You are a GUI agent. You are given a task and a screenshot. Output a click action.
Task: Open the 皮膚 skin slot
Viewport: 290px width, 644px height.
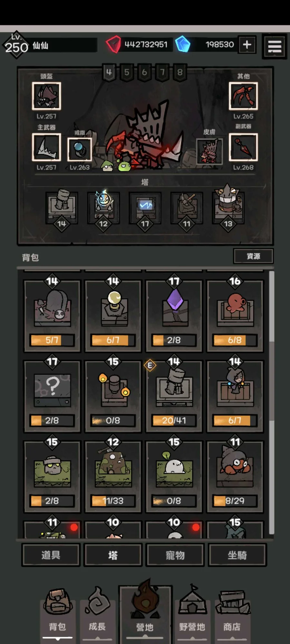click(209, 151)
